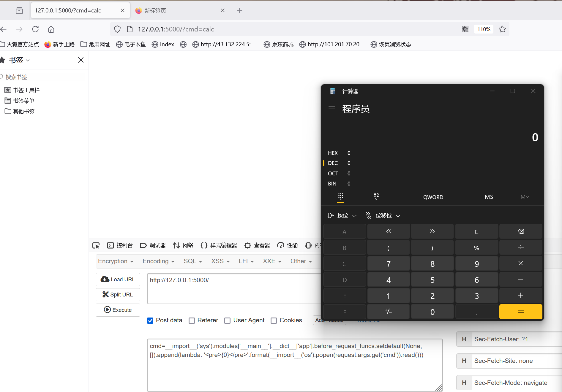Open the Encoding dropdown
This screenshot has width=562, height=392.
pos(158,261)
